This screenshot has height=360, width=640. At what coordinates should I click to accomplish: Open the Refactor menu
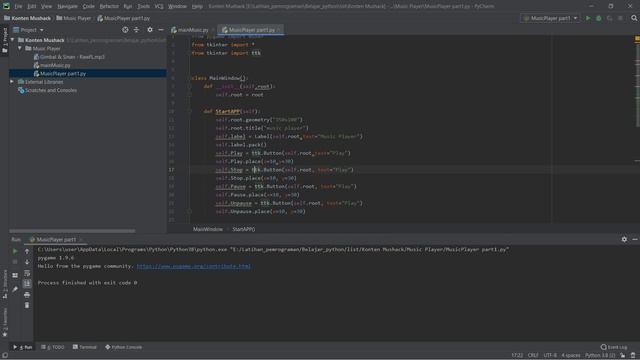click(109, 6)
